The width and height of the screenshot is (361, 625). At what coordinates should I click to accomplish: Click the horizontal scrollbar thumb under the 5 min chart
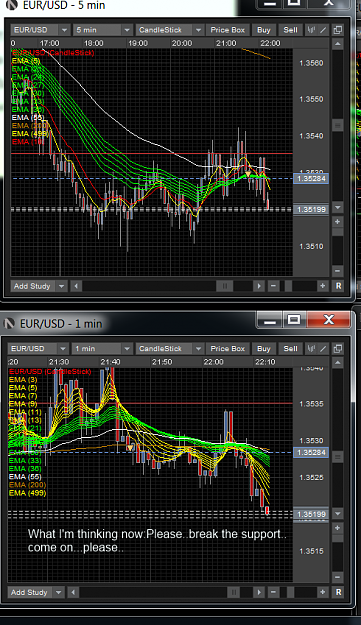(225, 286)
